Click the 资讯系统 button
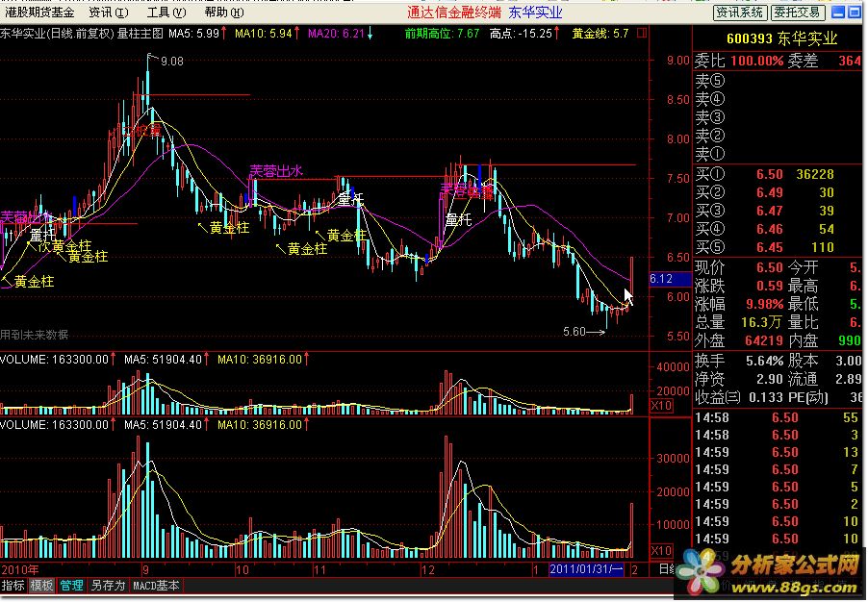Image resolution: width=868 pixels, height=602 pixels. point(740,13)
